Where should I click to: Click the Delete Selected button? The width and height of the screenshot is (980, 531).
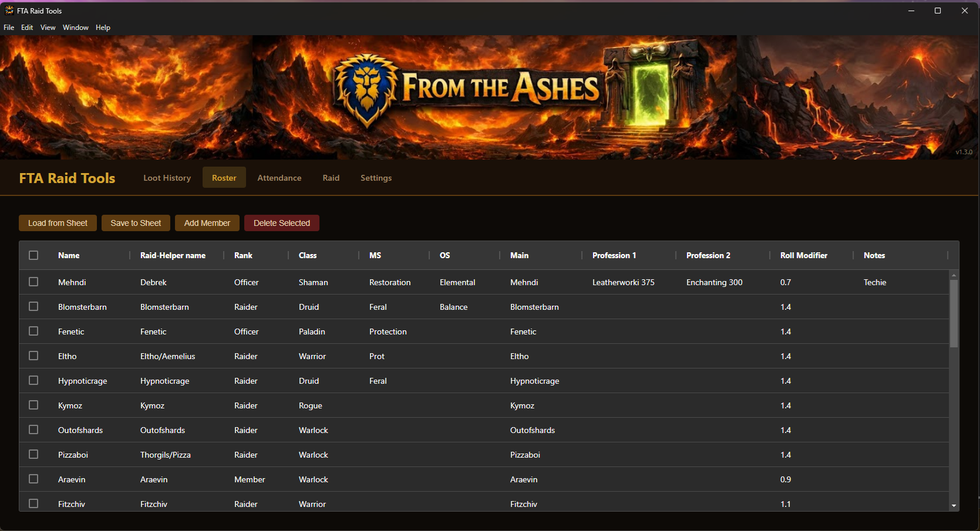pos(282,223)
